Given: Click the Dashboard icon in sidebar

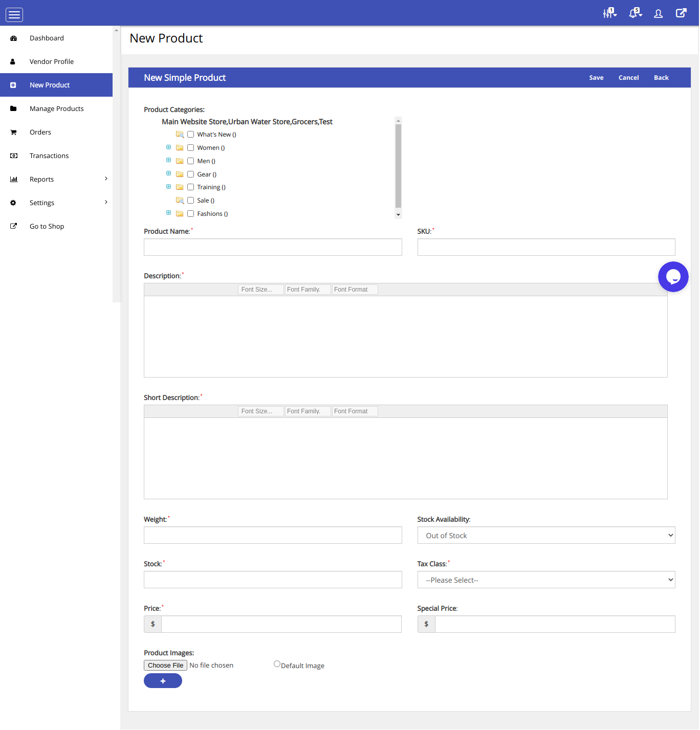Looking at the screenshot, I should pos(14,38).
